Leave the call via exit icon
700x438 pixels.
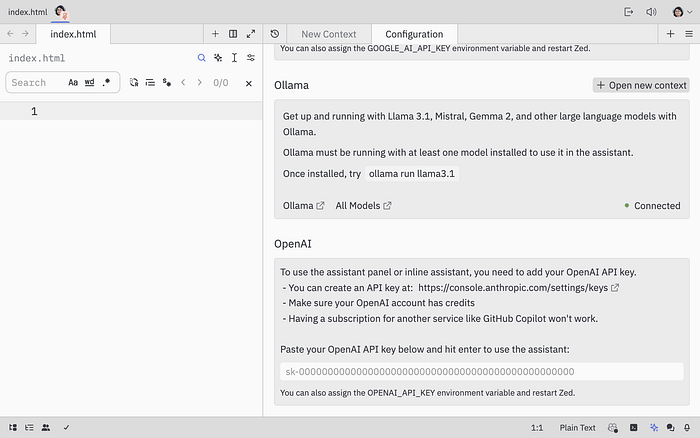pyautogui.click(x=628, y=12)
